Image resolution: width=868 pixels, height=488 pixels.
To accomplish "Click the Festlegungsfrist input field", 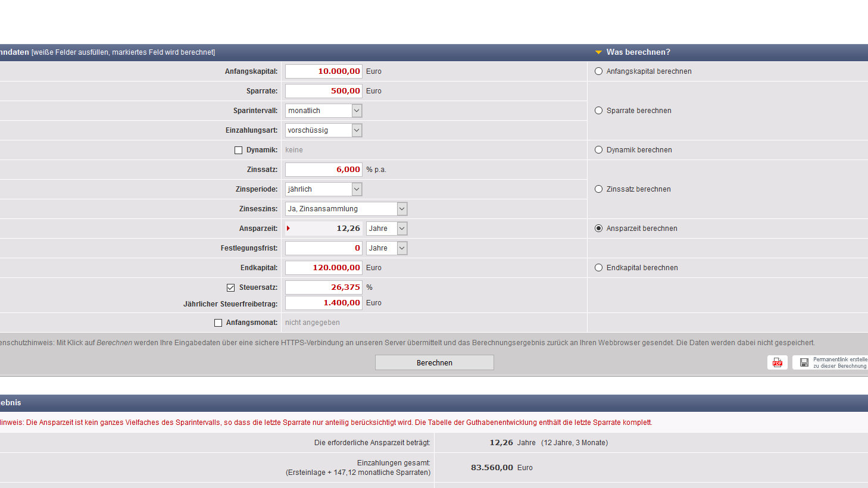I will (x=324, y=248).
